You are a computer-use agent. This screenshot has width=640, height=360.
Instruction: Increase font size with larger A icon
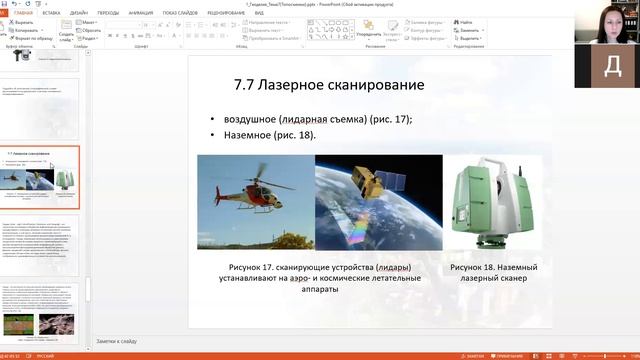click(x=160, y=25)
